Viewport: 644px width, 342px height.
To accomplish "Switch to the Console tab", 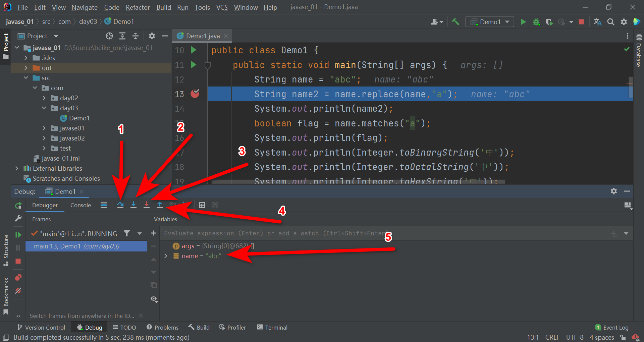I will tap(80, 205).
